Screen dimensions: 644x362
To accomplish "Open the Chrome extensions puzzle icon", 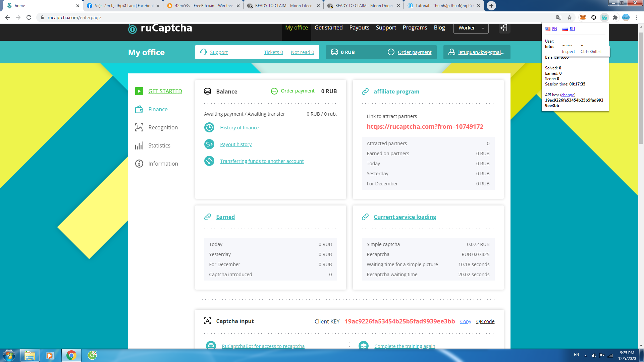I will pos(615,17).
